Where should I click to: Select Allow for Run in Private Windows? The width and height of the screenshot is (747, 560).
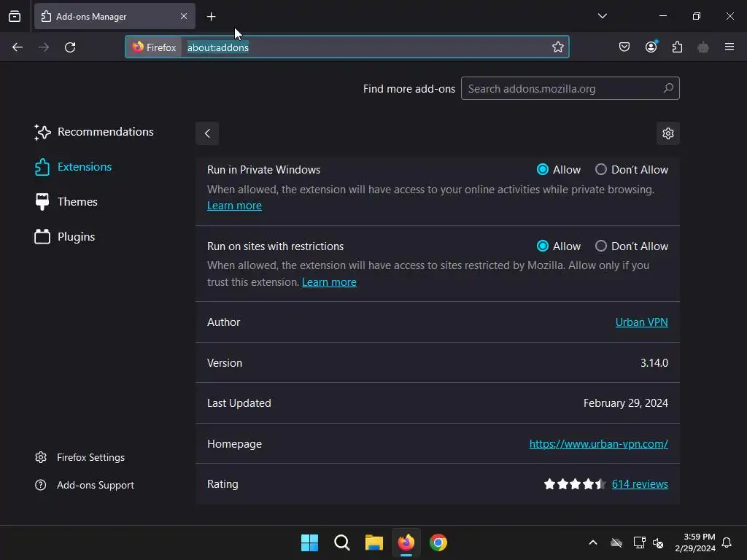point(543,169)
